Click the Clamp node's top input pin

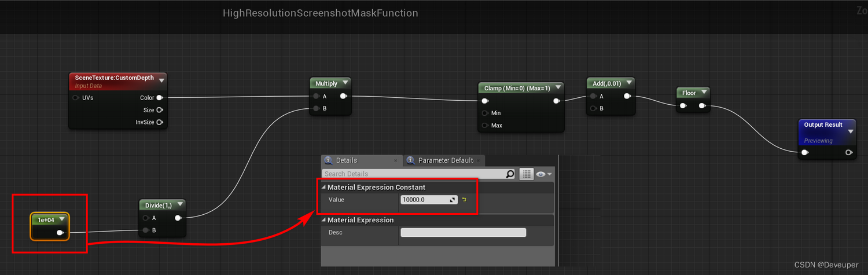(485, 101)
